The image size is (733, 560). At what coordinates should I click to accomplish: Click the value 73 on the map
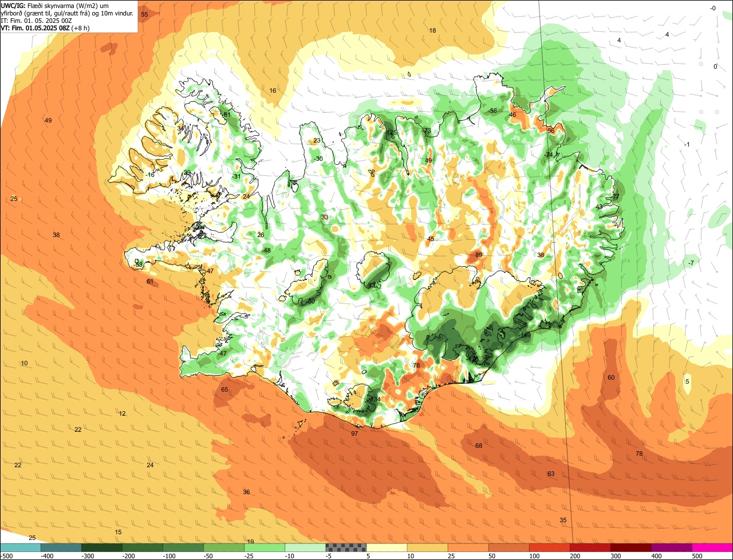click(x=427, y=131)
